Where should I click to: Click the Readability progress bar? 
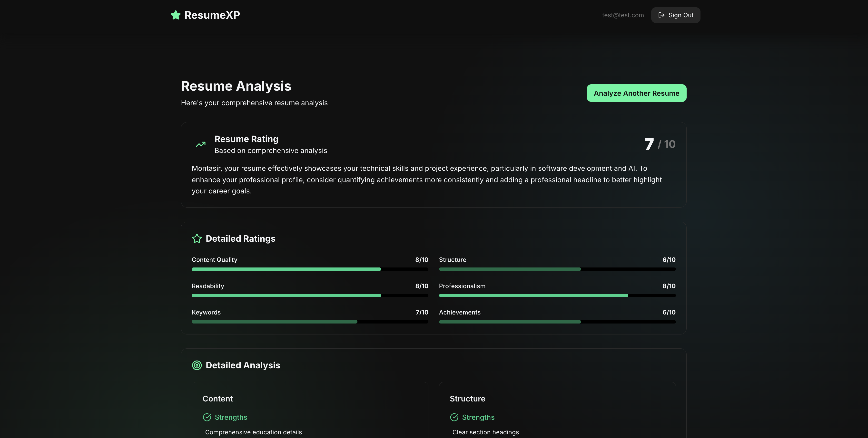[x=310, y=295]
